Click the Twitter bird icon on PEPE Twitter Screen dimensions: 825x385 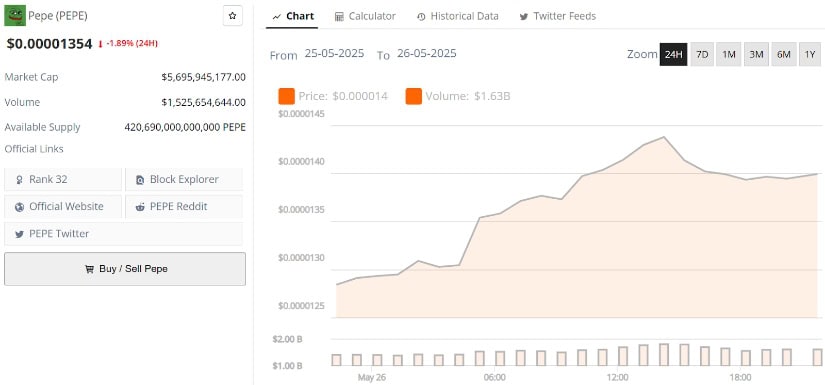pos(19,234)
